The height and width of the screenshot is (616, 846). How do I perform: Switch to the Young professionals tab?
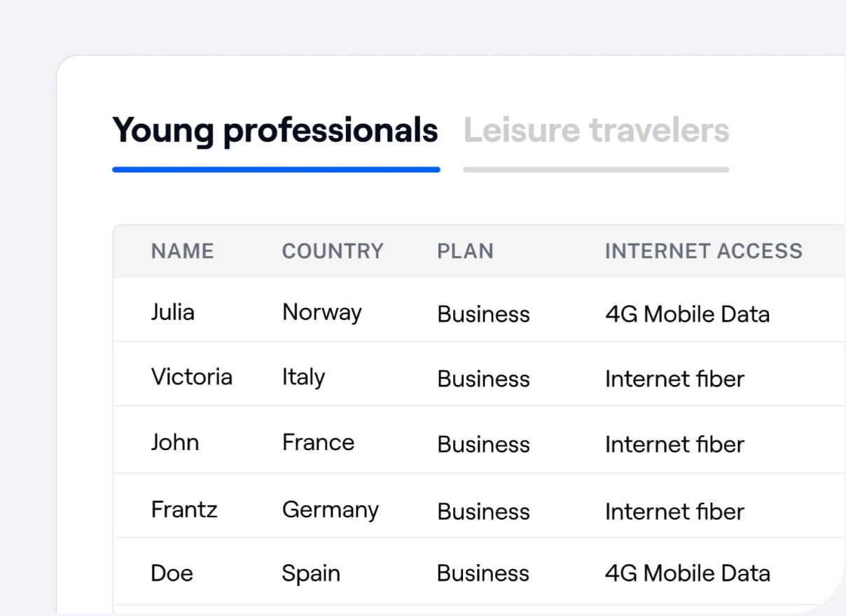point(275,131)
